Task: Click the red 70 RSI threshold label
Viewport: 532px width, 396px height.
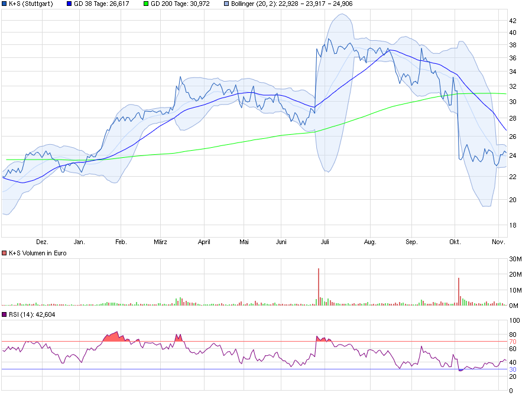Action: pyautogui.click(x=512, y=342)
